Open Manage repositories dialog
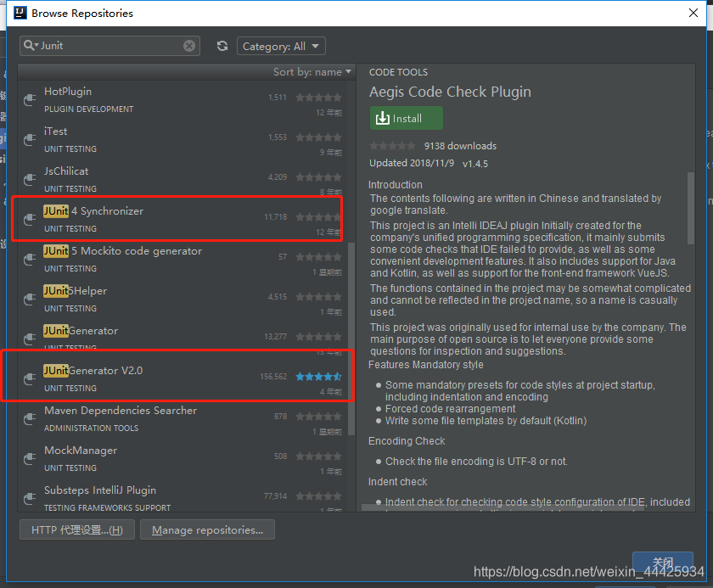Screen dimensions: 713x588 coord(207,529)
